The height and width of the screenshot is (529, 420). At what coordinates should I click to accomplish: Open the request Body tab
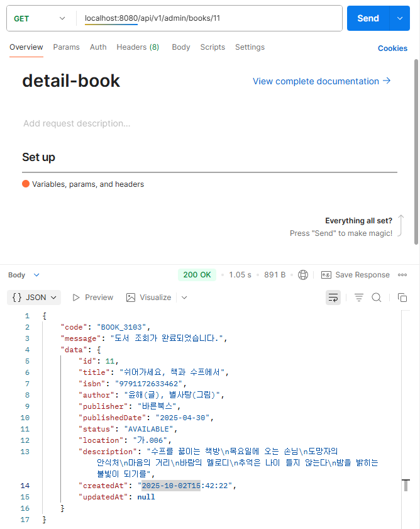[181, 47]
